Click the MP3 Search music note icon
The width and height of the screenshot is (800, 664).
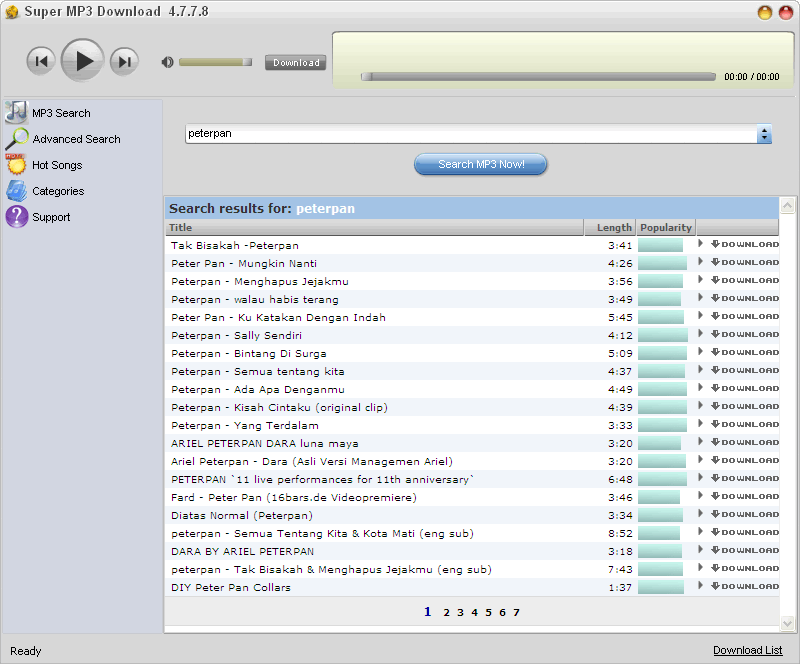coord(16,112)
